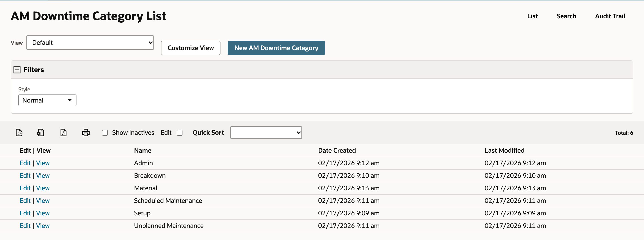The height and width of the screenshot is (240, 644).
Task: Click Admin's last modified 9:12 am
Action: tap(515, 163)
